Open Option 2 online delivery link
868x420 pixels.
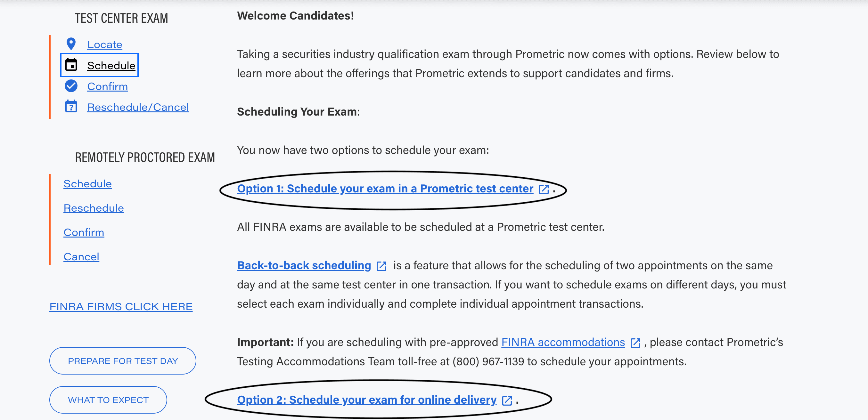click(x=366, y=400)
